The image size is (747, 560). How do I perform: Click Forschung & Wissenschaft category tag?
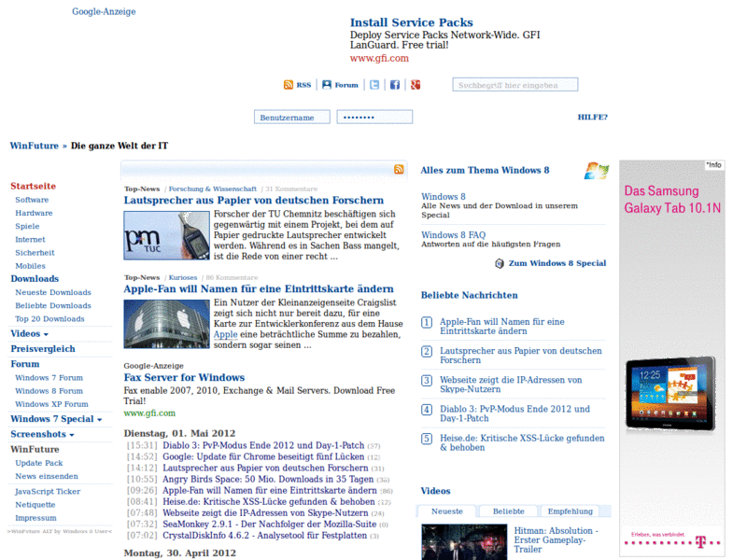(213, 189)
